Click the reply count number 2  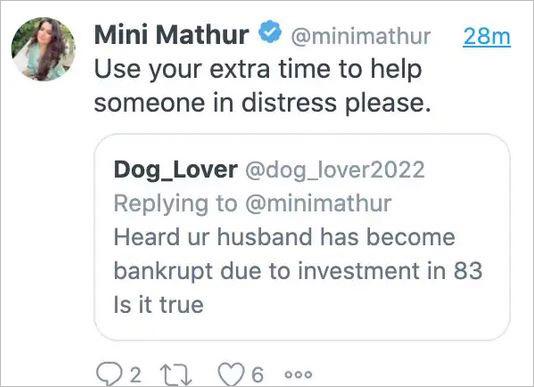tap(135, 375)
